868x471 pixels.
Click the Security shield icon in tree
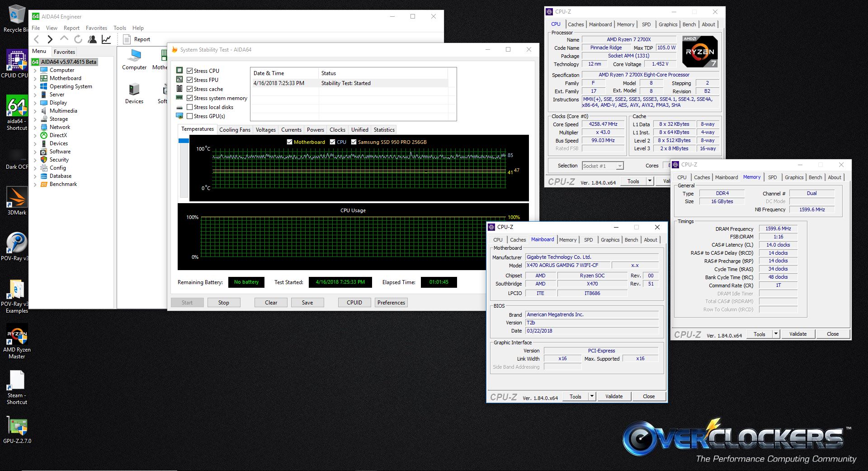click(44, 160)
